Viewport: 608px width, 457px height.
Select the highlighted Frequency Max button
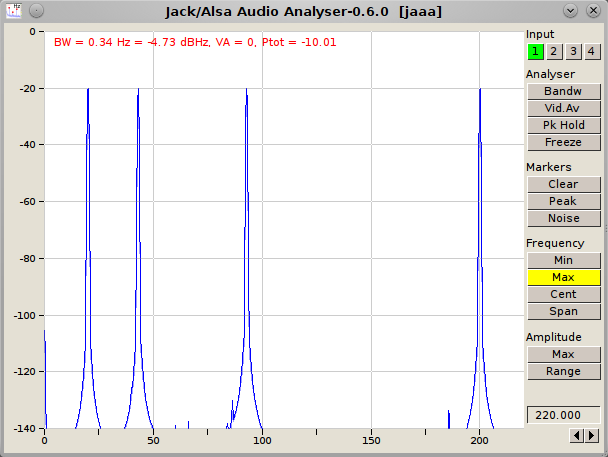tap(563, 278)
